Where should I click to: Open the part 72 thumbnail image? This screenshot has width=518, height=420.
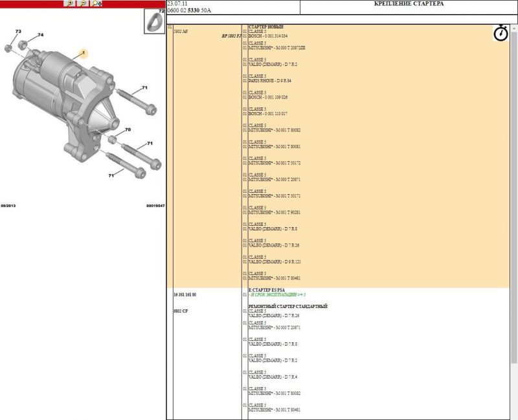(154, 22)
